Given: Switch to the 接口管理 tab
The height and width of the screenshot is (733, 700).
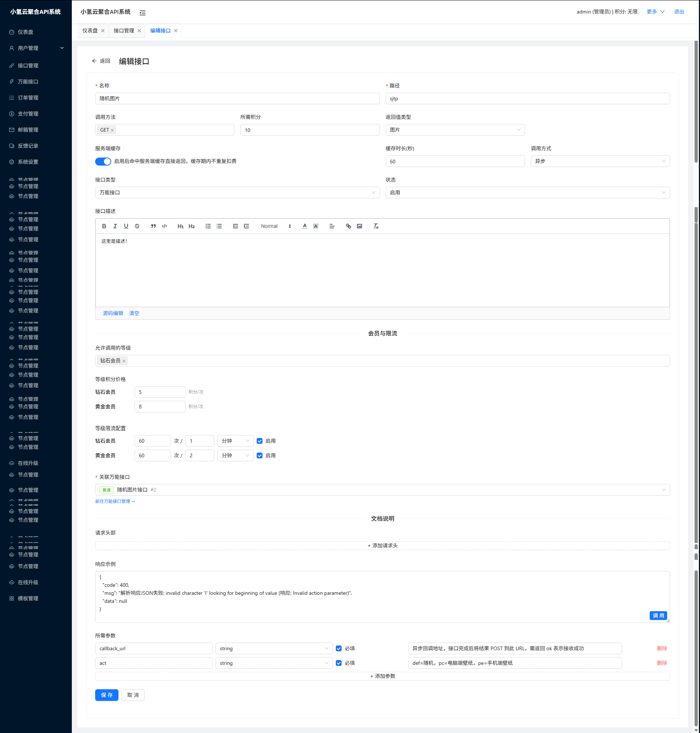Looking at the screenshot, I should pyautogui.click(x=124, y=31).
